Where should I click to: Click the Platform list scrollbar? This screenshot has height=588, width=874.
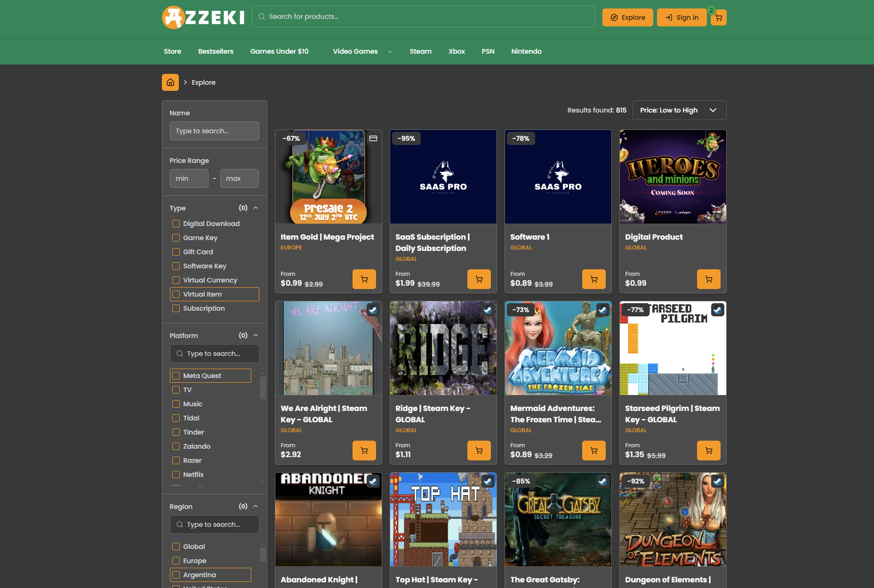(263, 387)
